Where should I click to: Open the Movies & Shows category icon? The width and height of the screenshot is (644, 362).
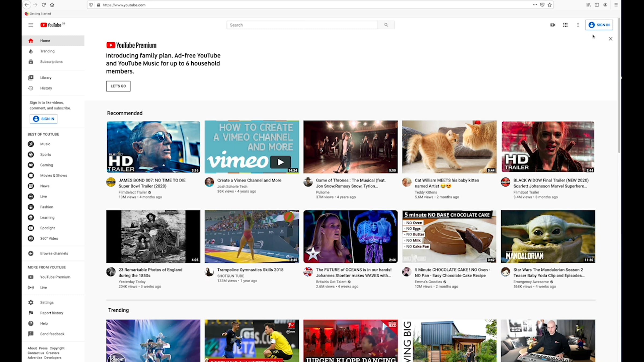point(31,175)
